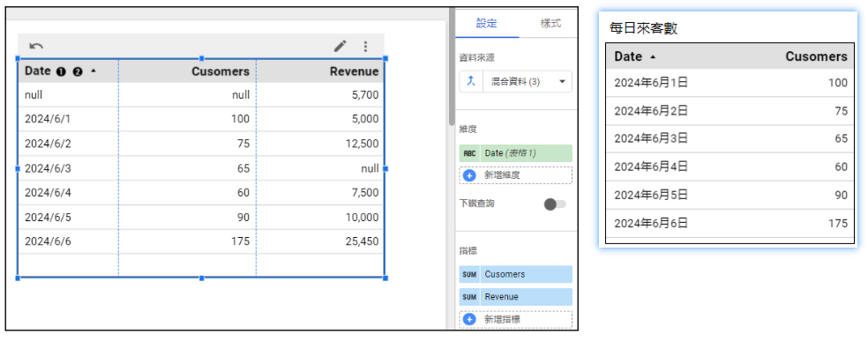Click the pencil edit icon above the table
The image size is (868, 341).
340,47
